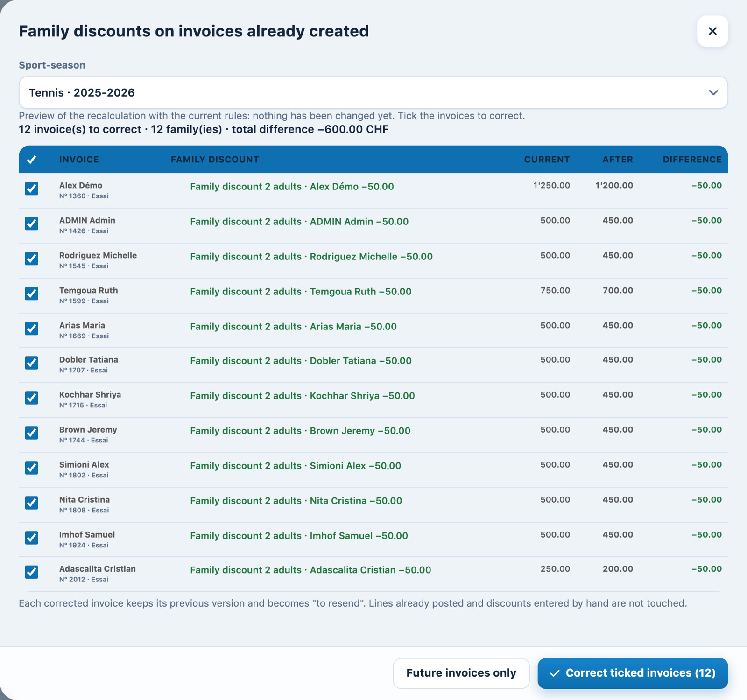
Task: Click the AFTER column header
Action: (618, 160)
